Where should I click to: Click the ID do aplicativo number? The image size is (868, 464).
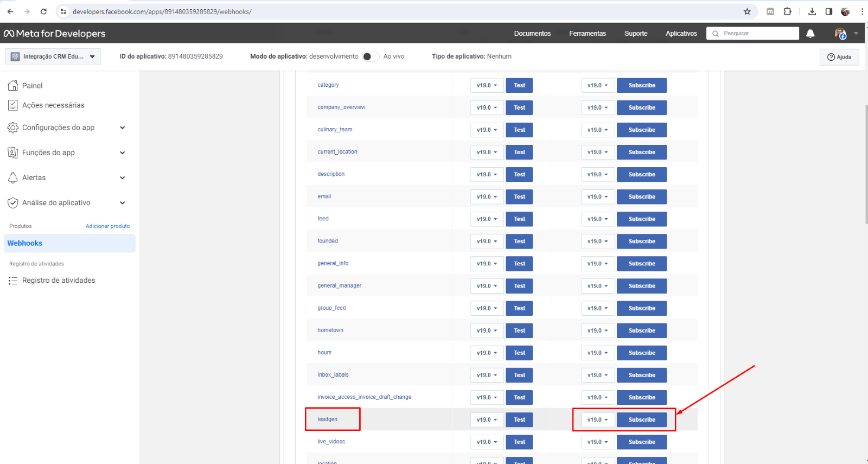click(195, 56)
